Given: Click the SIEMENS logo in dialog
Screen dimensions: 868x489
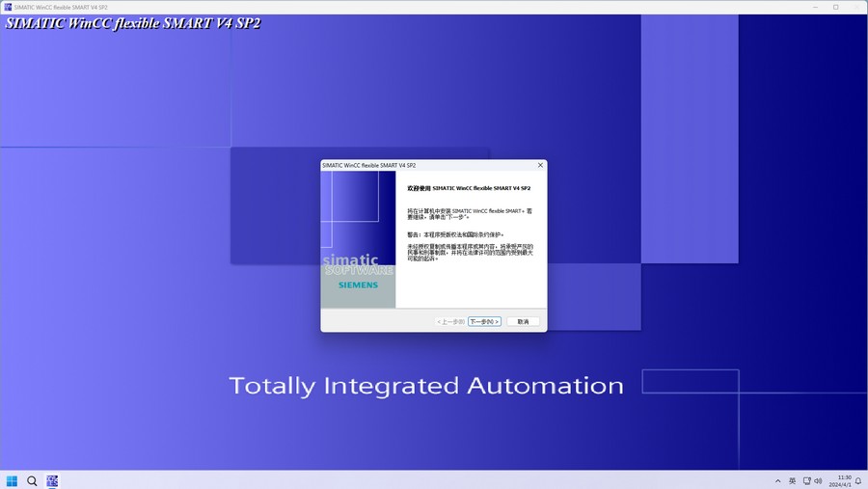Looking at the screenshot, I should click(x=358, y=285).
